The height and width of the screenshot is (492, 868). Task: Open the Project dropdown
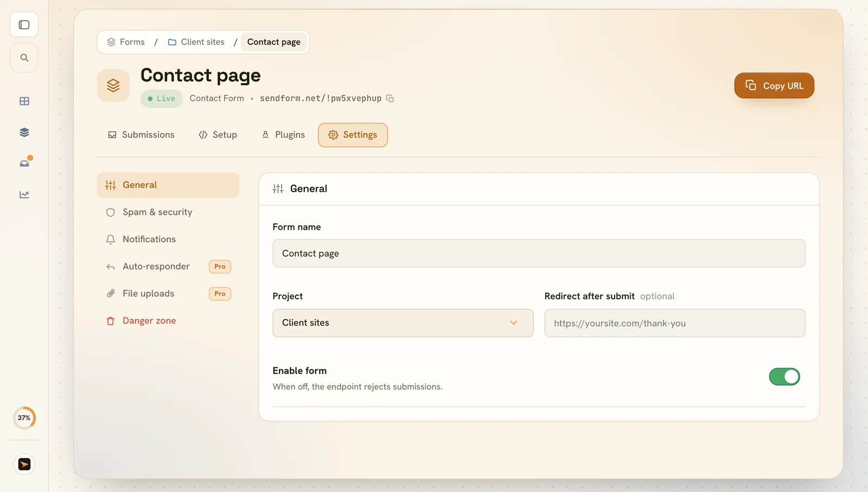pyautogui.click(x=403, y=323)
